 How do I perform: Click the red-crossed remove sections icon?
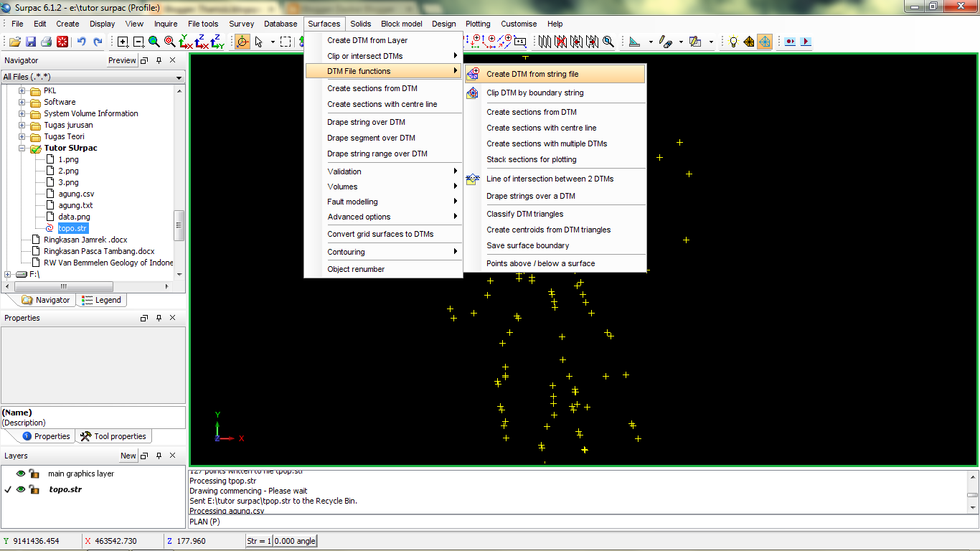point(561,42)
